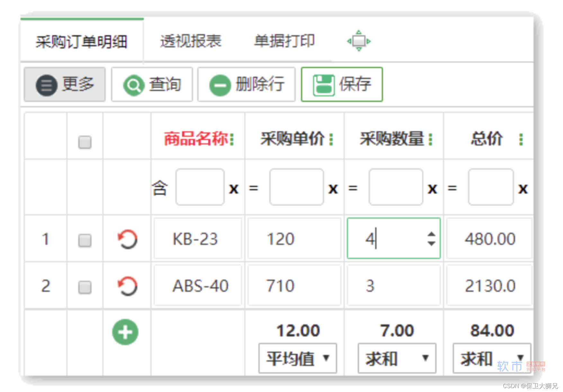Open the 求和 dropdown under 7.00
Viewport: 563px width, 392px height.
[397, 358]
